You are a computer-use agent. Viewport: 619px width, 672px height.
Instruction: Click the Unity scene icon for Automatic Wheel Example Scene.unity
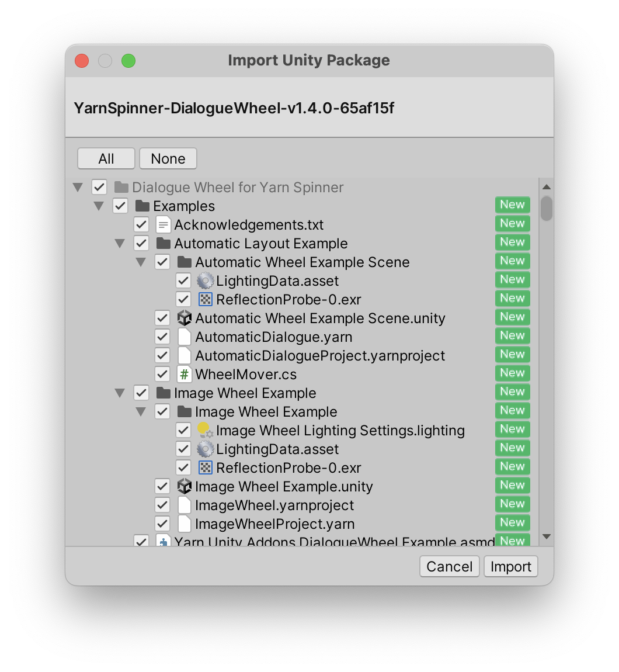point(184,318)
